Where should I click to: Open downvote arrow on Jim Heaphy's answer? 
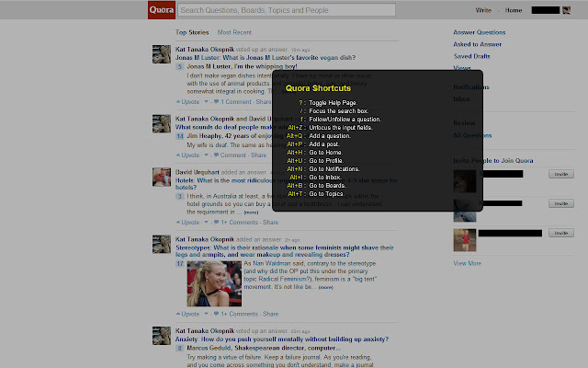[x=206, y=155]
